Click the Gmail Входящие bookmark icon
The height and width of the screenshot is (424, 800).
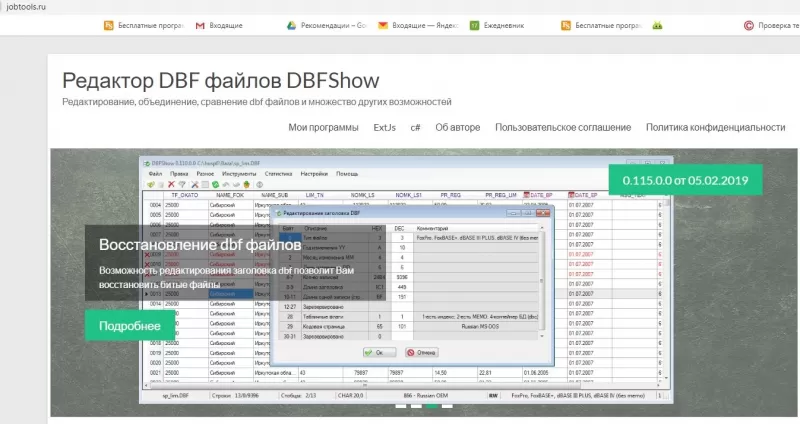point(200,26)
